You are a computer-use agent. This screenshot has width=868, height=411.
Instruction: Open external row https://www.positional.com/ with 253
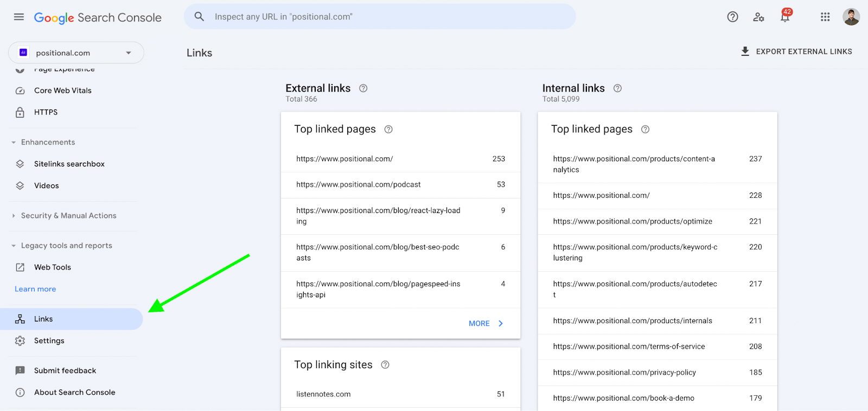(x=401, y=159)
